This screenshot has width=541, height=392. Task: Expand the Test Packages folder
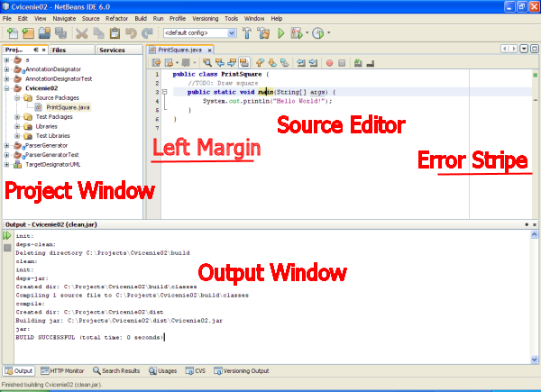click(x=17, y=117)
